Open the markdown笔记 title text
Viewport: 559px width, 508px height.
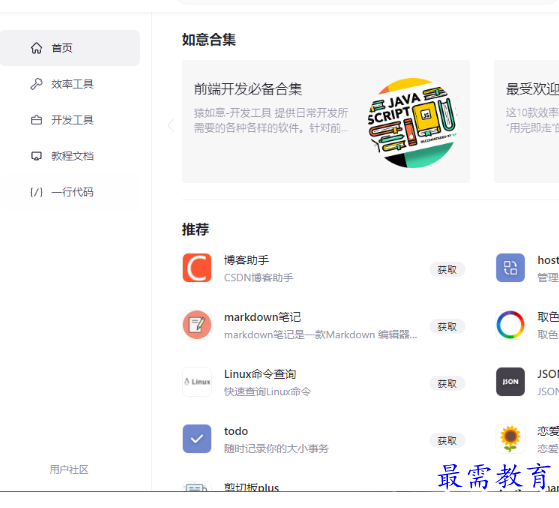tap(262, 317)
